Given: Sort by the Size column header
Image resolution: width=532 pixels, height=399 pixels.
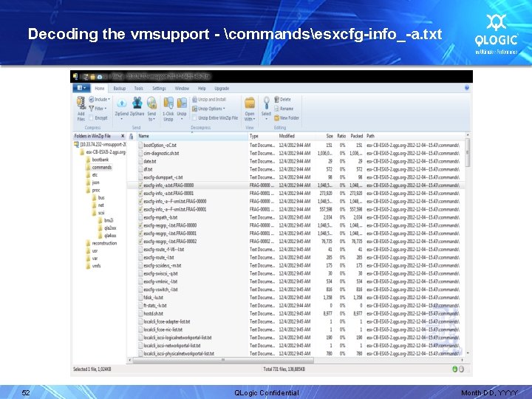Looking at the screenshot, I should pos(326,136).
